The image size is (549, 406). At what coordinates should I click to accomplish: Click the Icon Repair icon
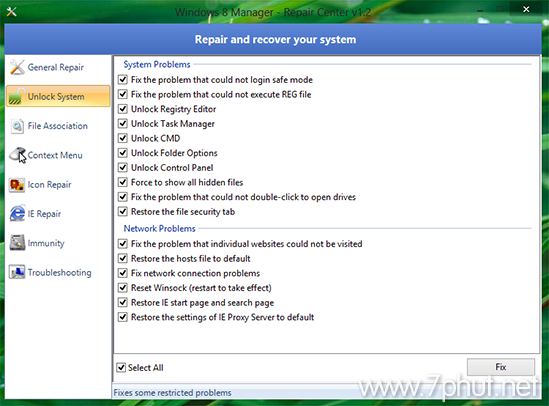pos(16,184)
